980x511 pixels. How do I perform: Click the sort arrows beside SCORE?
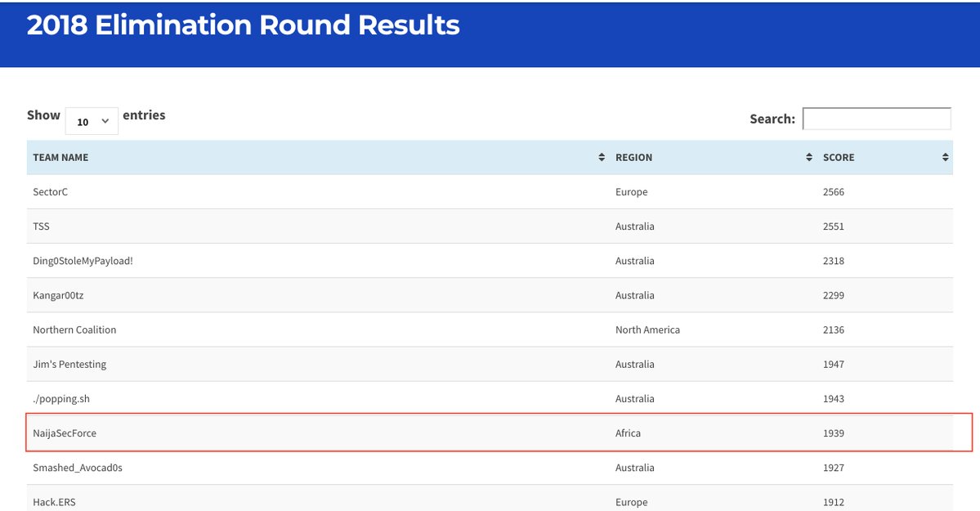click(946, 157)
